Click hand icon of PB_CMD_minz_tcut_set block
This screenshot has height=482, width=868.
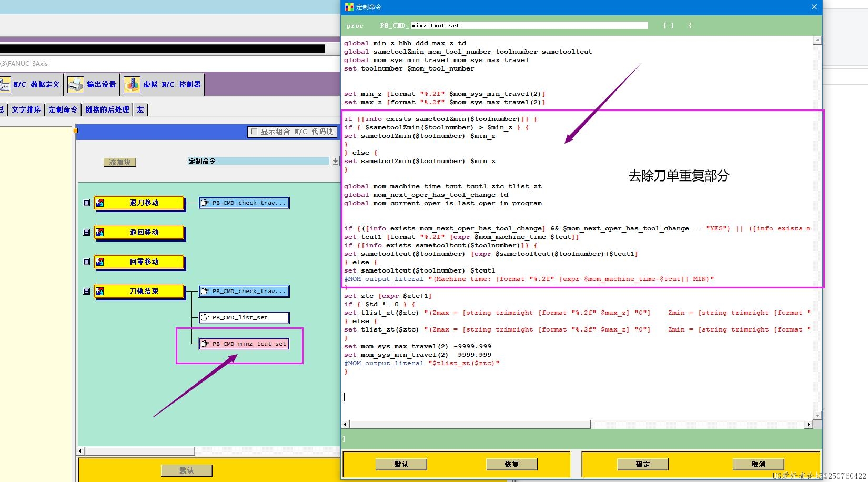click(205, 344)
